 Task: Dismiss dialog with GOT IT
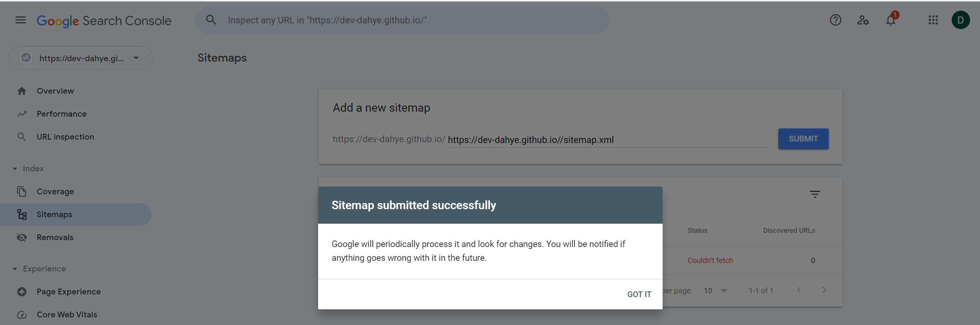639,294
